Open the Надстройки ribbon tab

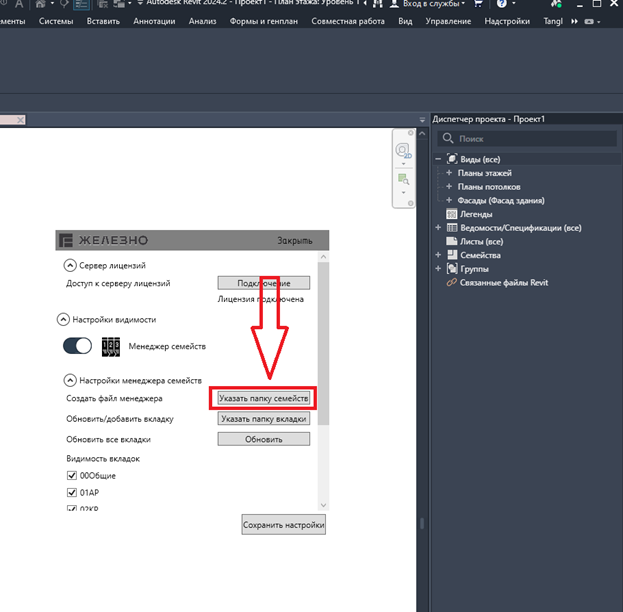pos(507,21)
